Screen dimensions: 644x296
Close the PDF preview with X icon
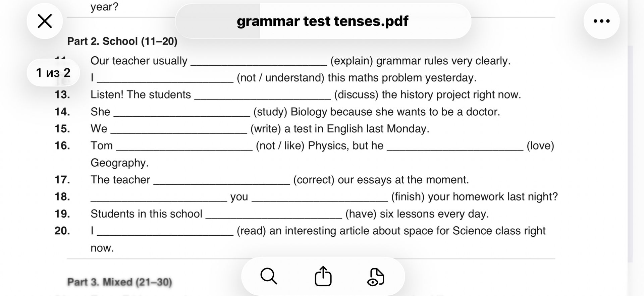(x=45, y=21)
